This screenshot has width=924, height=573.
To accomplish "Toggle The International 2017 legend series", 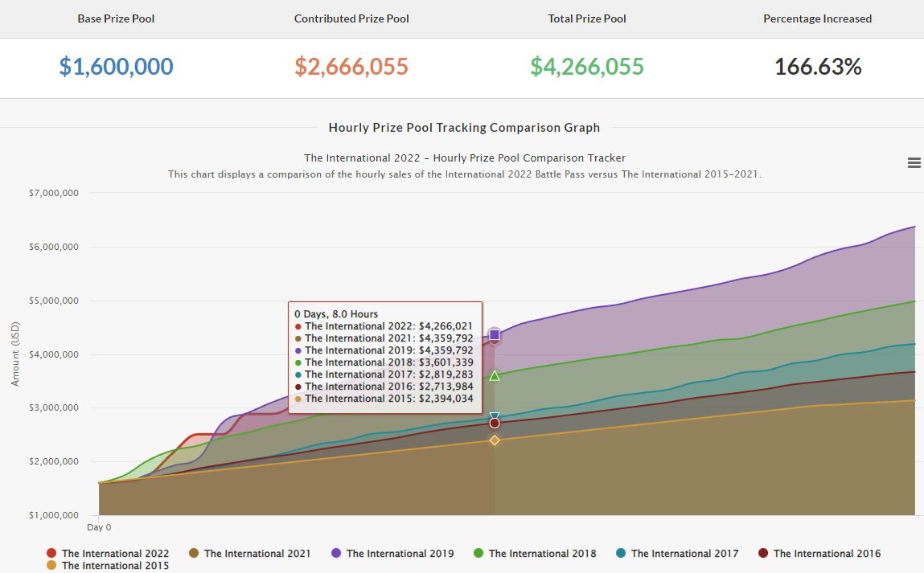I will tap(677, 553).
